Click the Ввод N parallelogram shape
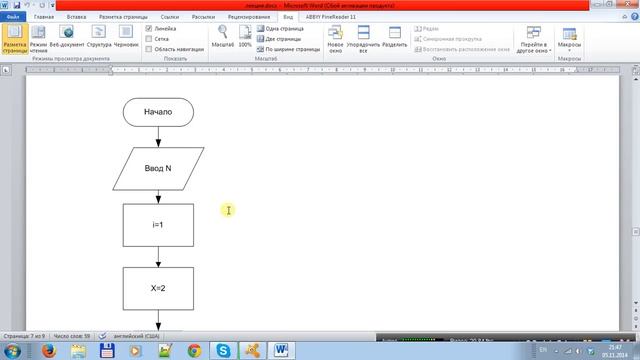The height and width of the screenshot is (360, 640). click(158, 168)
